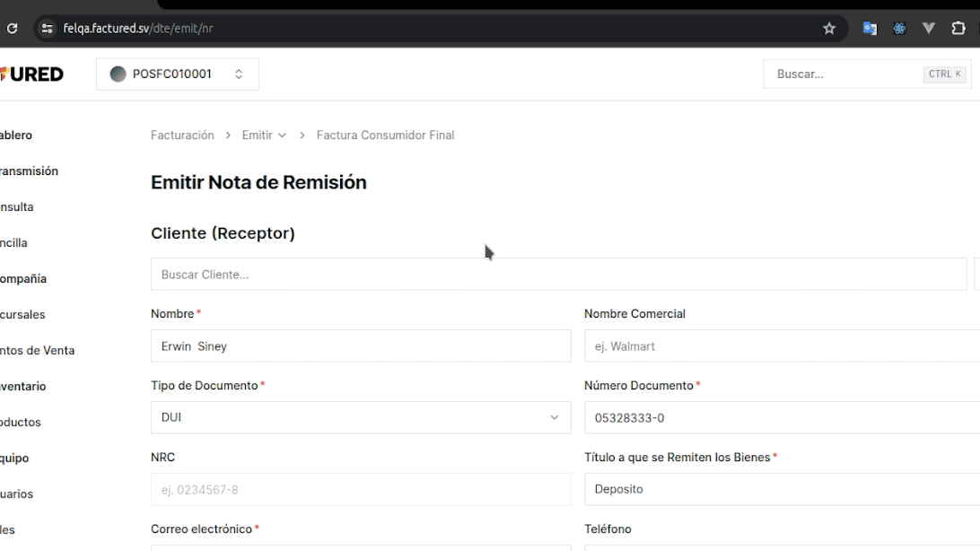Open the React Developer Tools extension

899,29
